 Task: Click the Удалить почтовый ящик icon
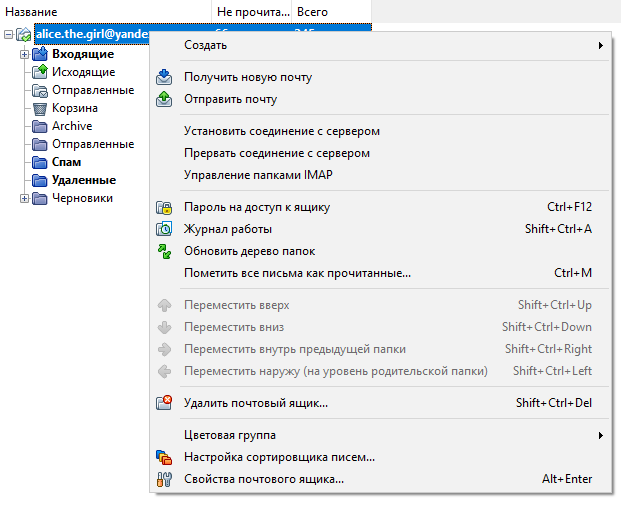pos(165,403)
